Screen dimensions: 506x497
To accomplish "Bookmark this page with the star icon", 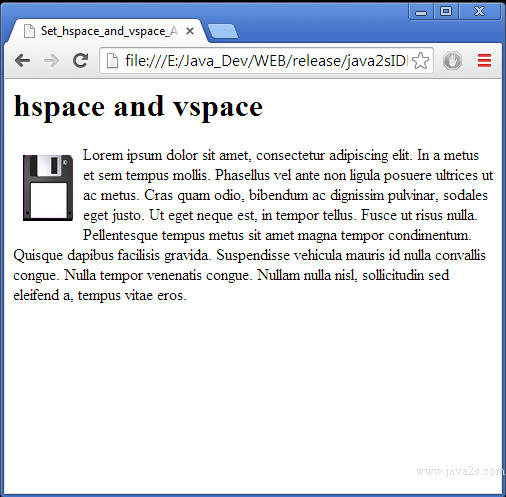I will pyautogui.click(x=420, y=61).
